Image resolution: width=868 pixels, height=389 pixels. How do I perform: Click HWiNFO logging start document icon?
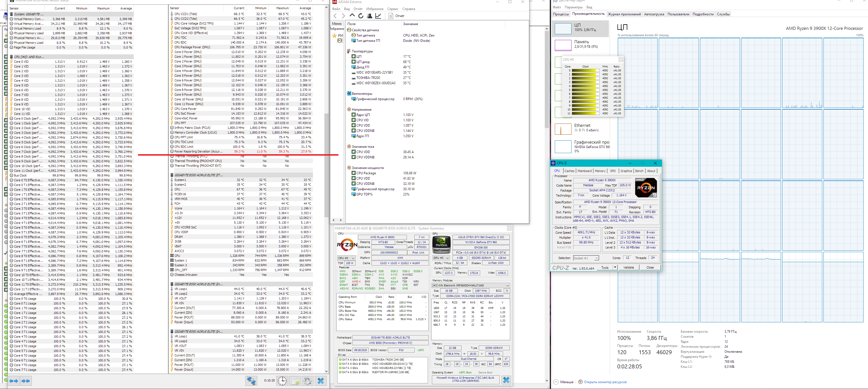pyautogui.click(x=295, y=381)
